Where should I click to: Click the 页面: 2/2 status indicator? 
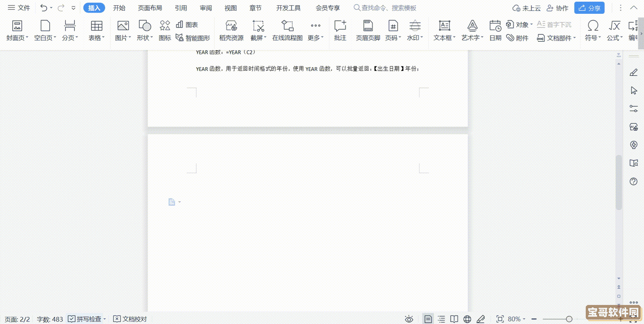17,319
